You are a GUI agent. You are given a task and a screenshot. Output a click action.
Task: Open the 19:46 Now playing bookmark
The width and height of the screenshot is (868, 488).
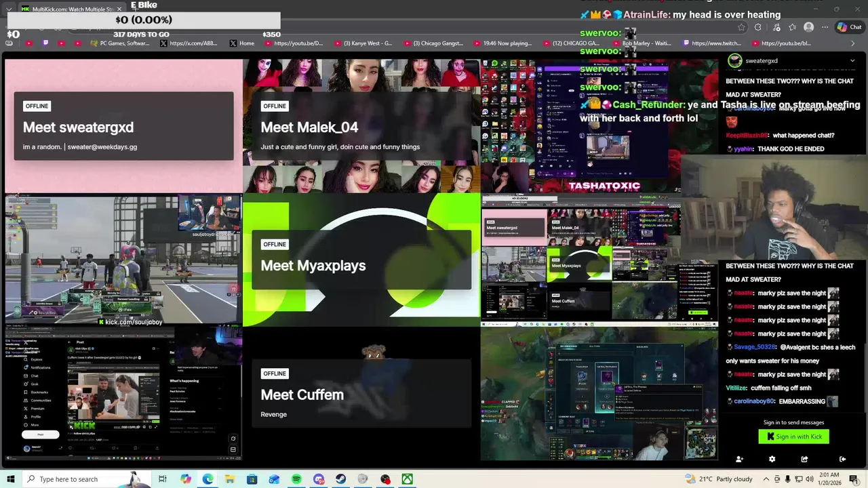pyautogui.click(x=502, y=43)
